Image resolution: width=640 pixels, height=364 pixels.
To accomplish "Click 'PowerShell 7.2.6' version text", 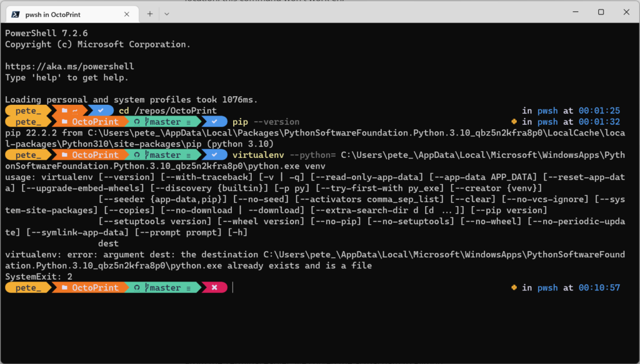I will [46, 34].
